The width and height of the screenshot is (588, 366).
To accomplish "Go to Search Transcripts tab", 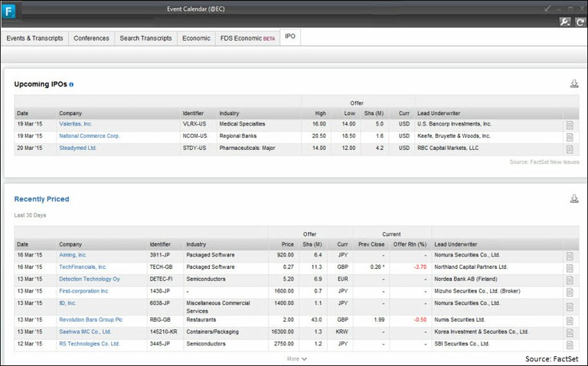I will point(145,38).
